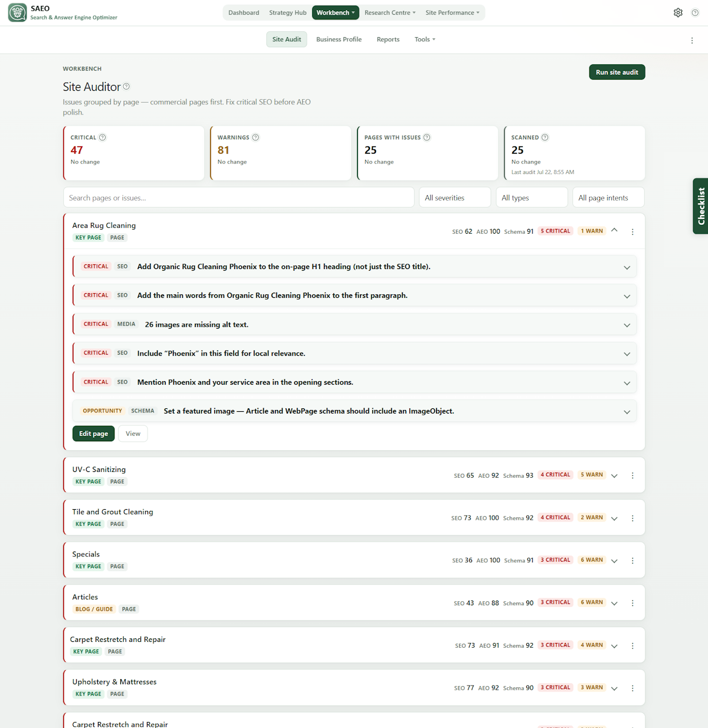Expand the 26 images missing alt text issue

click(627, 325)
